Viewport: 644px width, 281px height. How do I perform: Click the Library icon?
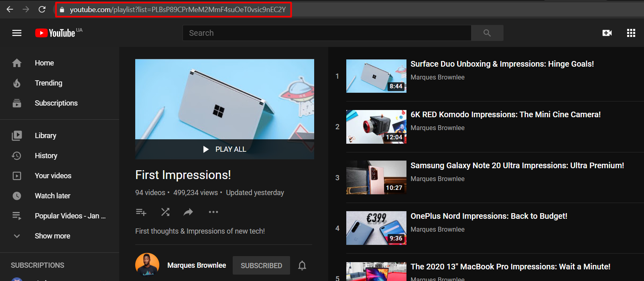pos(17,136)
